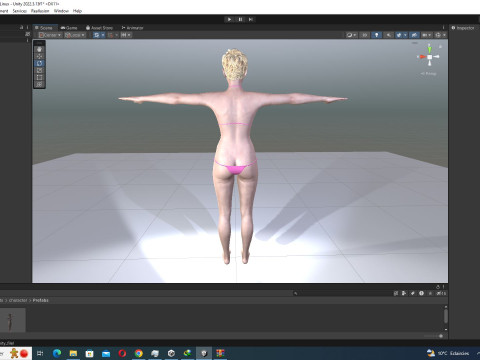Open WinRAR from the taskbar
The height and width of the screenshot is (360, 480).
click(220, 353)
